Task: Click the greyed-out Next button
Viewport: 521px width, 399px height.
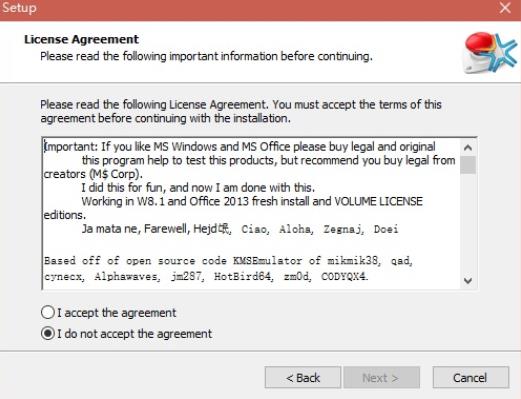Action: click(381, 378)
